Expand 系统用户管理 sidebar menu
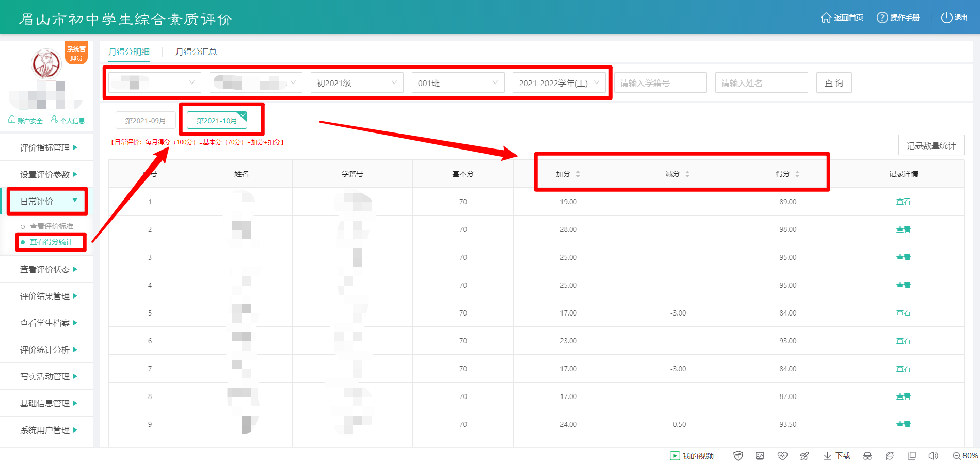 coord(46,430)
